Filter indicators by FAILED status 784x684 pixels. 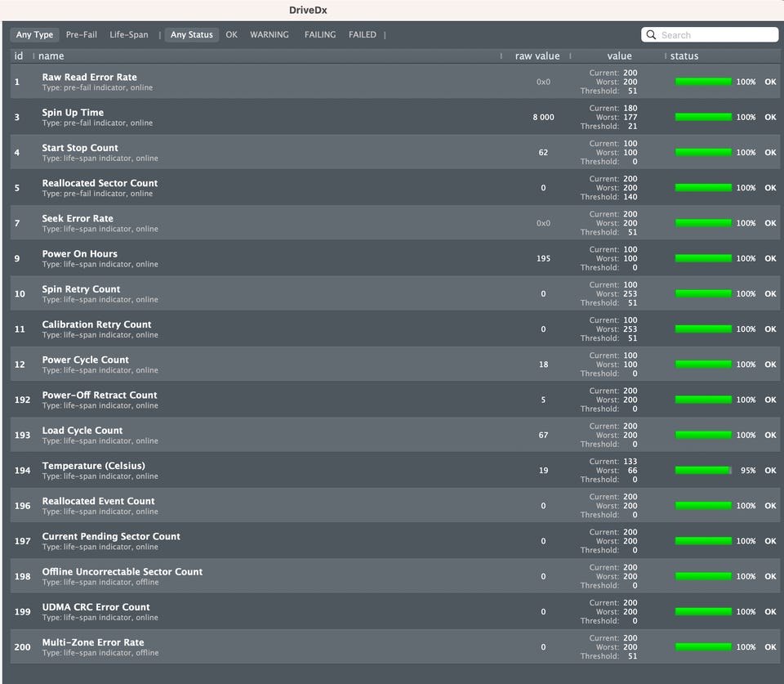363,34
